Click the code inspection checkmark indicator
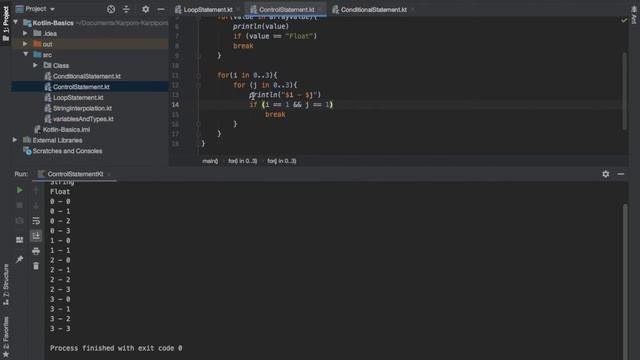This screenshot has height=360, width=640. (624, 20)
